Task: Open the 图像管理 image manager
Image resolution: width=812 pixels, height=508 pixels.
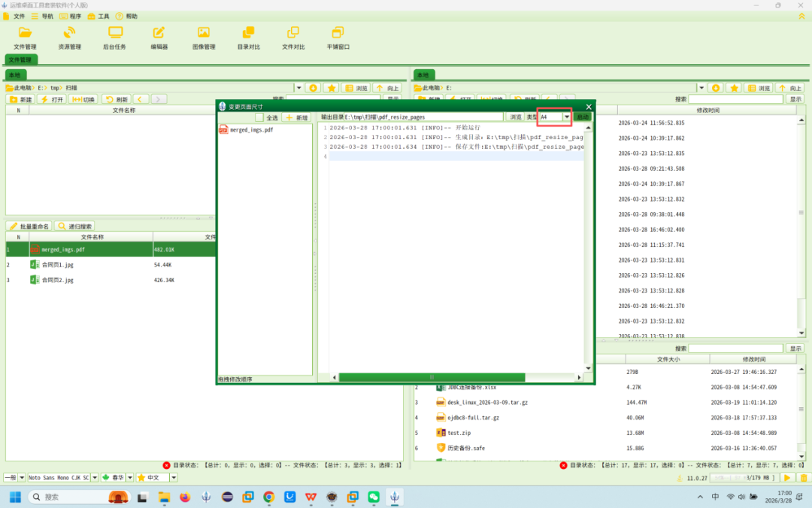Action: click(x=204, y=38)
